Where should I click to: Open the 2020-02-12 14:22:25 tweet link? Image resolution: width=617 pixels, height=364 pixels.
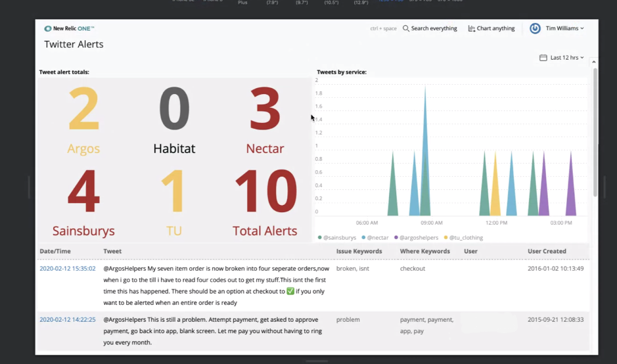point(67,319)
